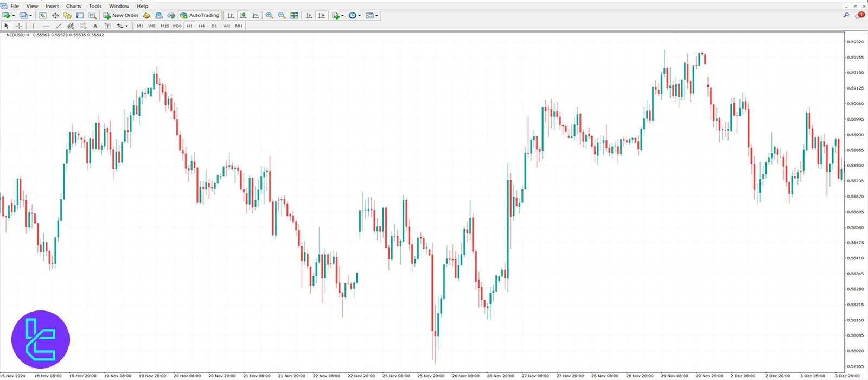
Task: Open the Charts menu
Action: pyautogui.click(x=73, y=6)
